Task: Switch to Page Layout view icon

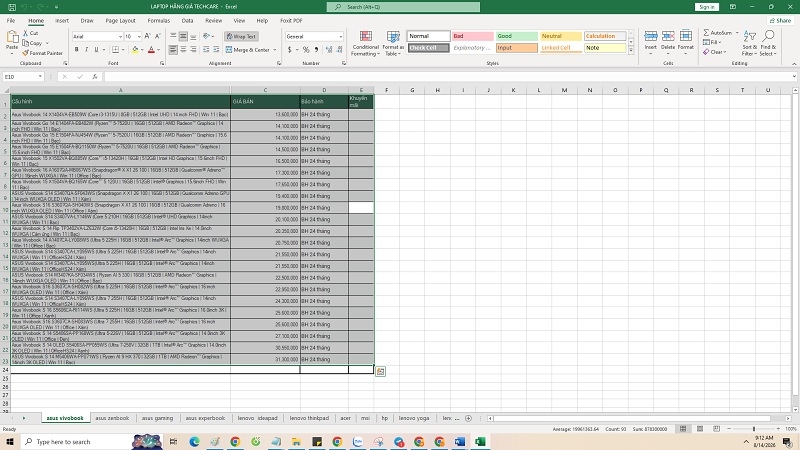Action: coord(700,429)
